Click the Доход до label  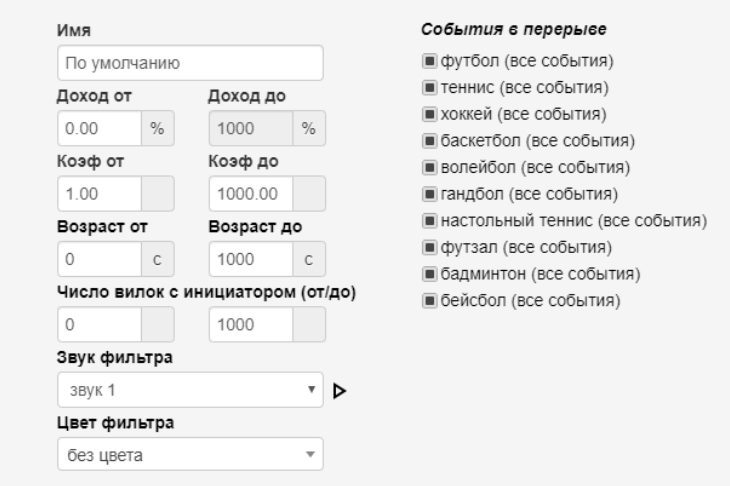247,96
